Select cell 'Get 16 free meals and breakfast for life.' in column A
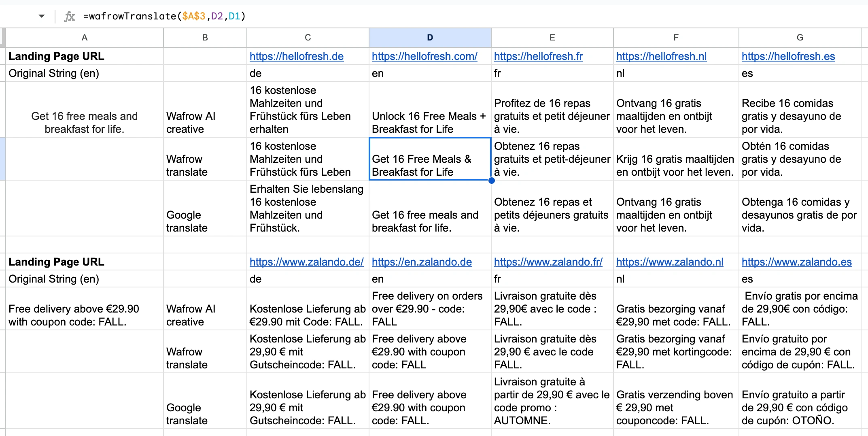Viewport: 868px width, 436px height. 85,109
